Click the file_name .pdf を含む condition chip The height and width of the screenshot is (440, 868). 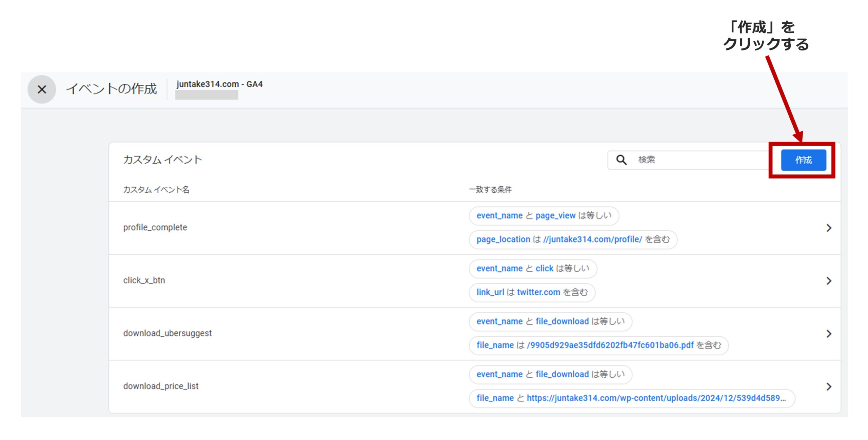click(x=598, y=345)
